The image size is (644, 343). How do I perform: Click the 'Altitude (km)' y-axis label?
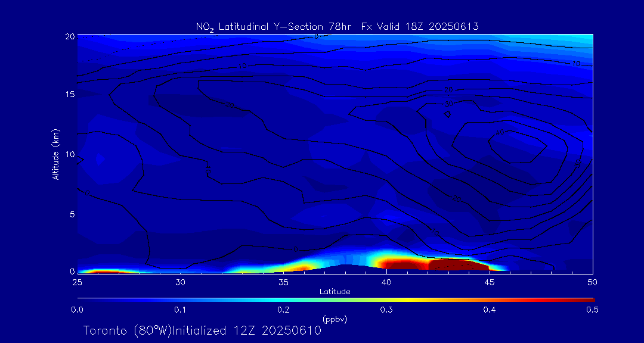click(x=55, y=154)
